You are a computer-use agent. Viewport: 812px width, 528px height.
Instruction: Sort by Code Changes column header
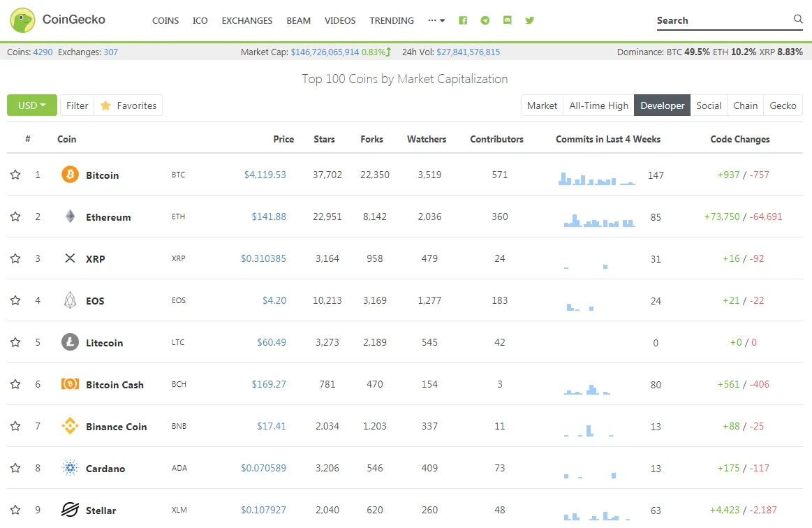[740, 139]
